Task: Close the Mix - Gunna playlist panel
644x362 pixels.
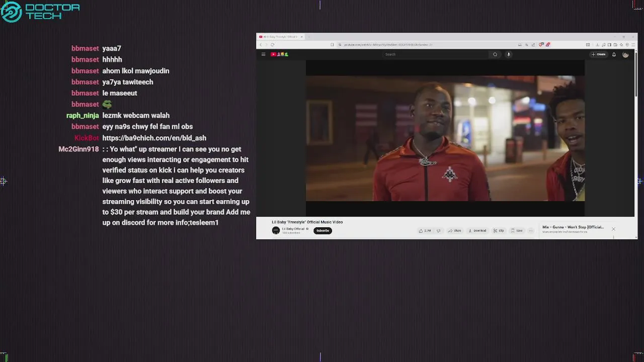Action: coord(613,229)
